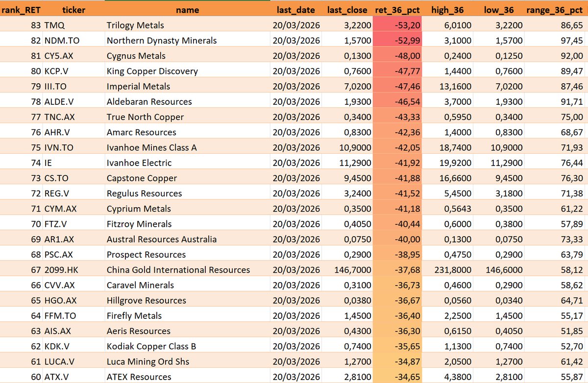Select Capstone Copper name cell

pyautogui.click(x=187, y=178)
